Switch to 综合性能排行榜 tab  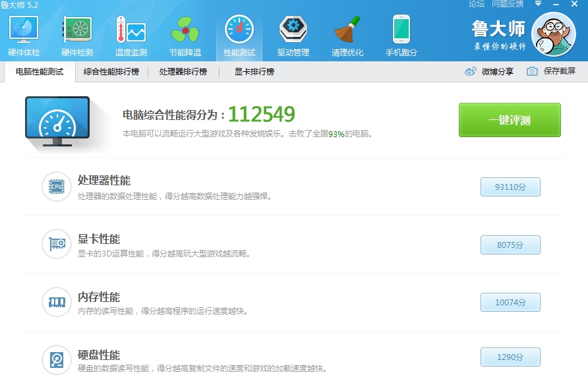[x=111, y=72]
